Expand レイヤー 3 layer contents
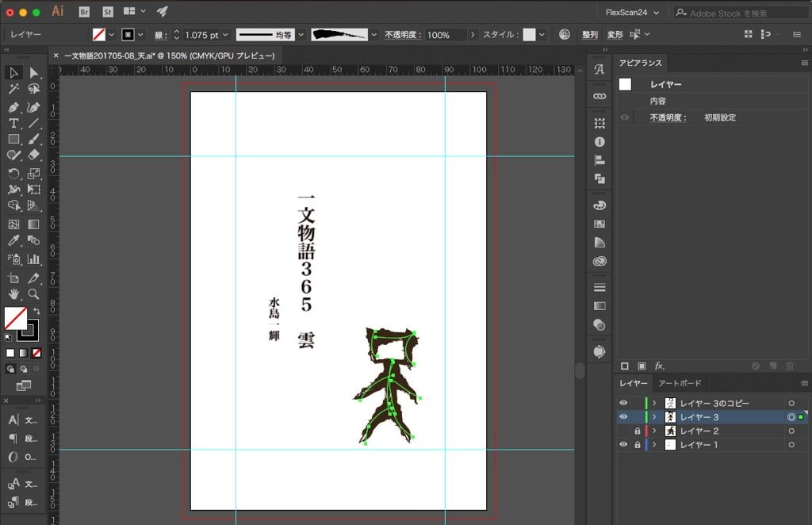 tap(654, 417)
